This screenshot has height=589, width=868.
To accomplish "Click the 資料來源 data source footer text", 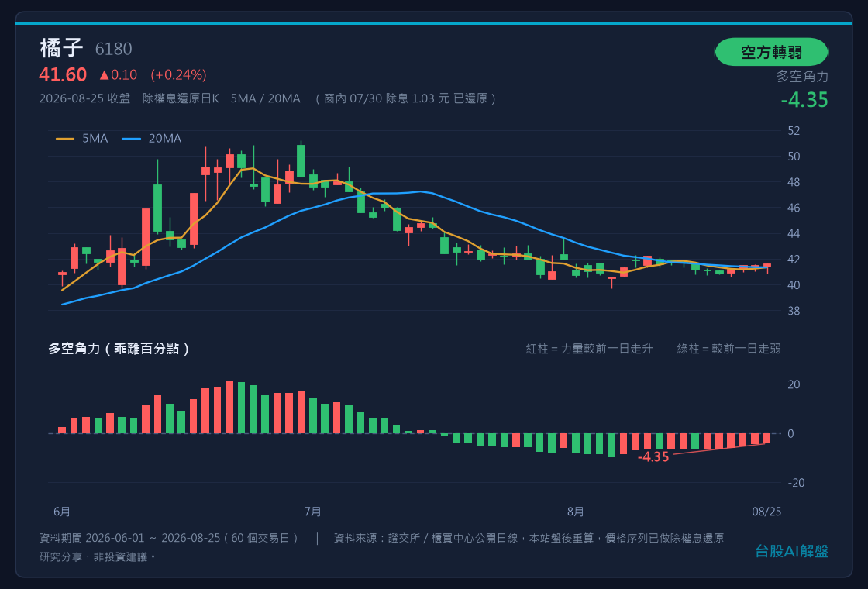I will click(x=529, y=538).
